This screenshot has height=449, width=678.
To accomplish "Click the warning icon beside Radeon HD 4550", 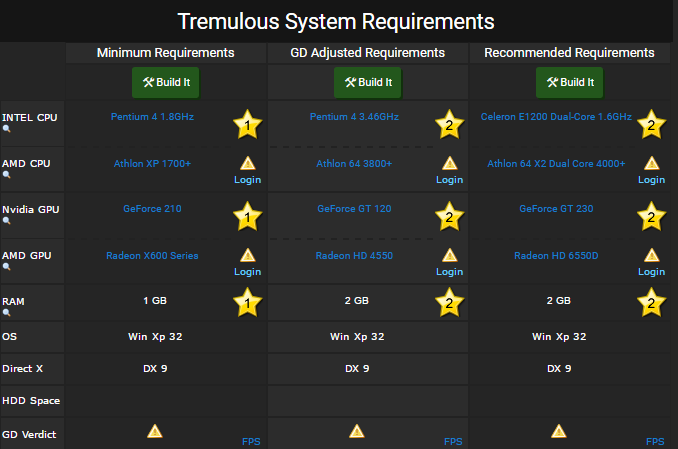I will click(x=449, y=255).
